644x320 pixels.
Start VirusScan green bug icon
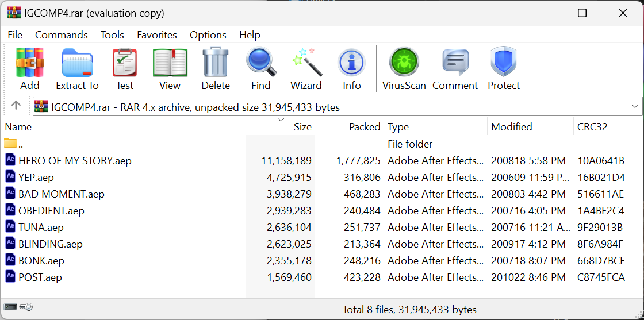(x=404, y=63)
